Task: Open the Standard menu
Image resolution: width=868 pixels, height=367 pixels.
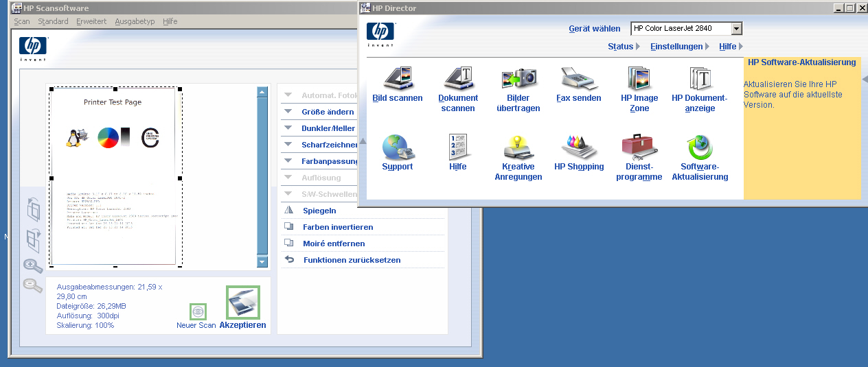Action: point(53,21)
